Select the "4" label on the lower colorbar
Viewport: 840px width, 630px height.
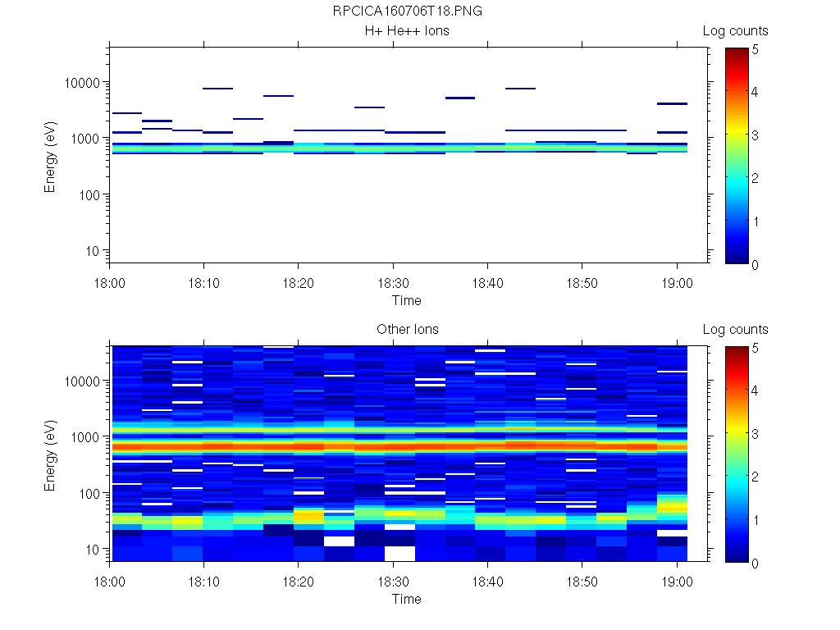755,390
